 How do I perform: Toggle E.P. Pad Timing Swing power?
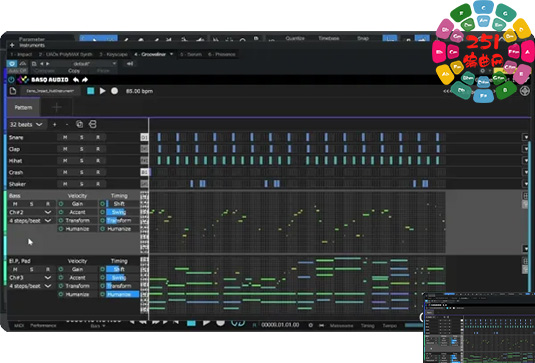pyautogui.click(x=102, y=278)
